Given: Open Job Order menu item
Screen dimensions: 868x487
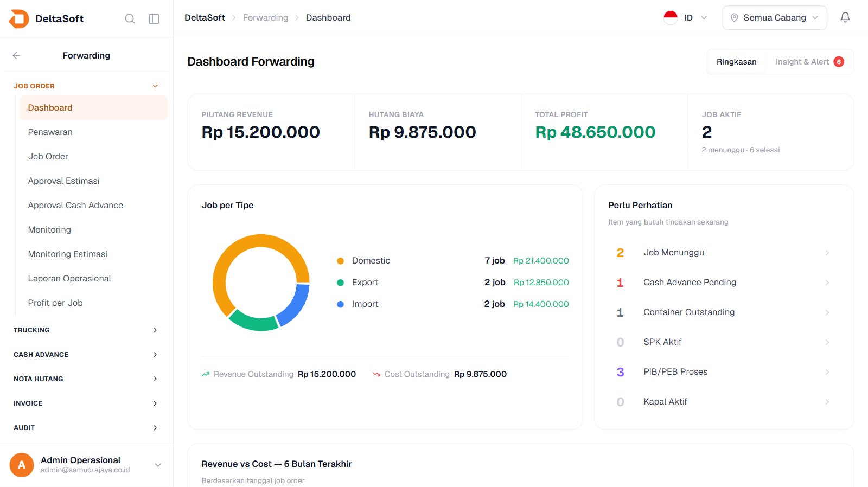Looking at the screenshot, I should (93, 156).
